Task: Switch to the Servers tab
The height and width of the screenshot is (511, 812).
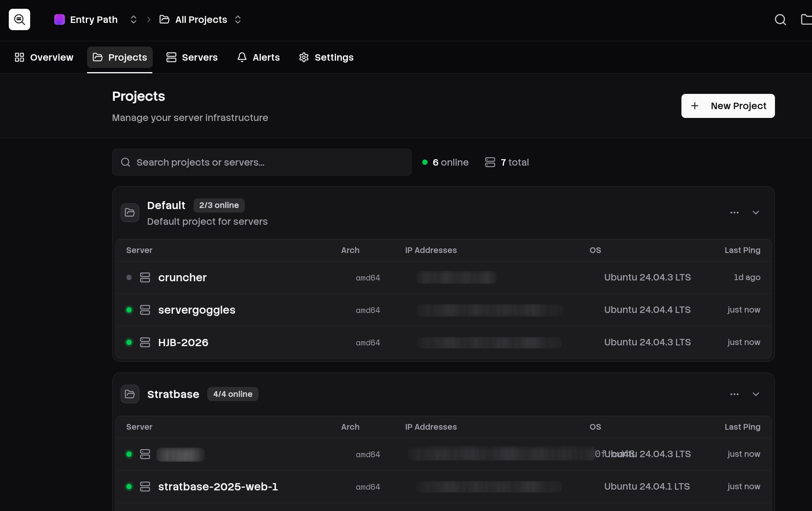Action: [192, 57]
